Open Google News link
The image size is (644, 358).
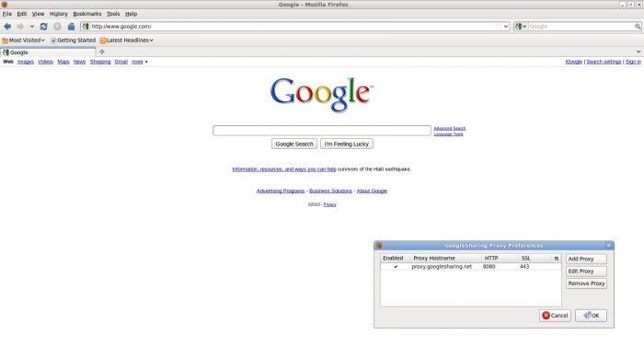pos(79,62)
